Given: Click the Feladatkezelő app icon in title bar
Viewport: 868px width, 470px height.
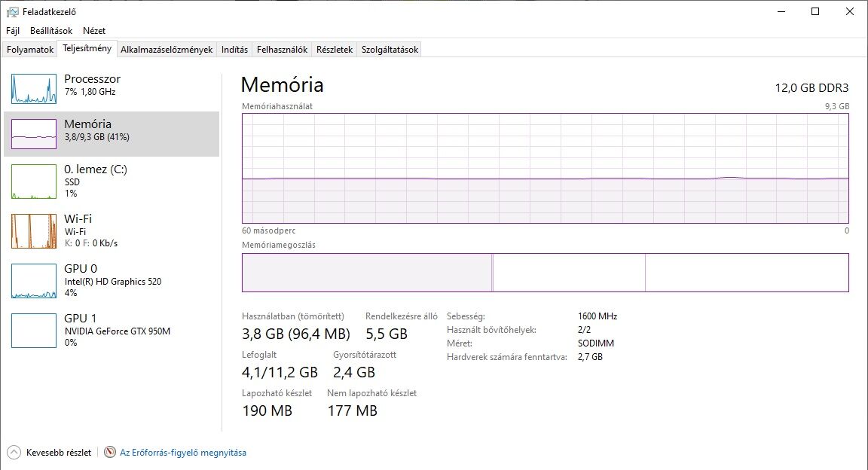Looking at the screenshot, I should (x=12, y=11).
